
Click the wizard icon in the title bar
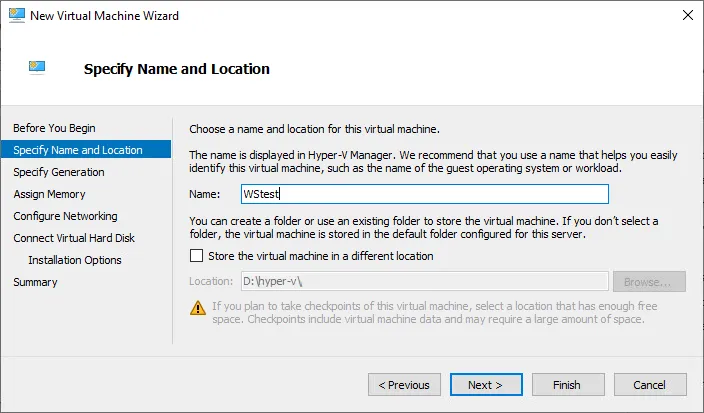coord(16,15)
